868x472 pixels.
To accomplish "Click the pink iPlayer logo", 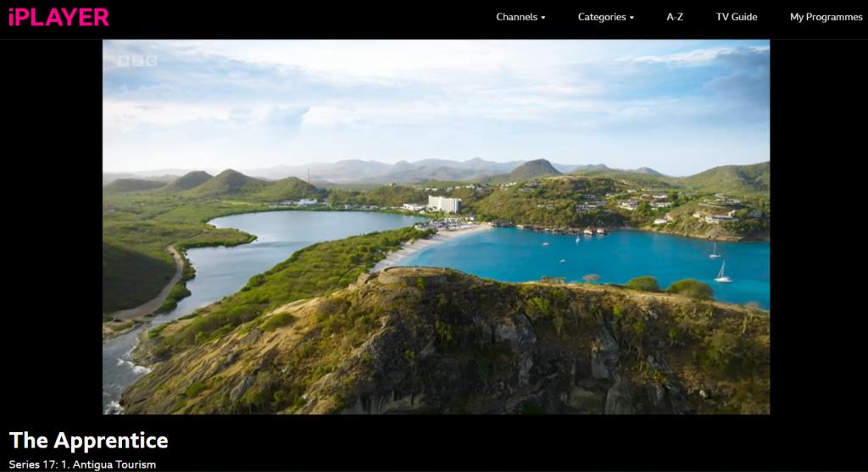I will [x=58, y=17].
